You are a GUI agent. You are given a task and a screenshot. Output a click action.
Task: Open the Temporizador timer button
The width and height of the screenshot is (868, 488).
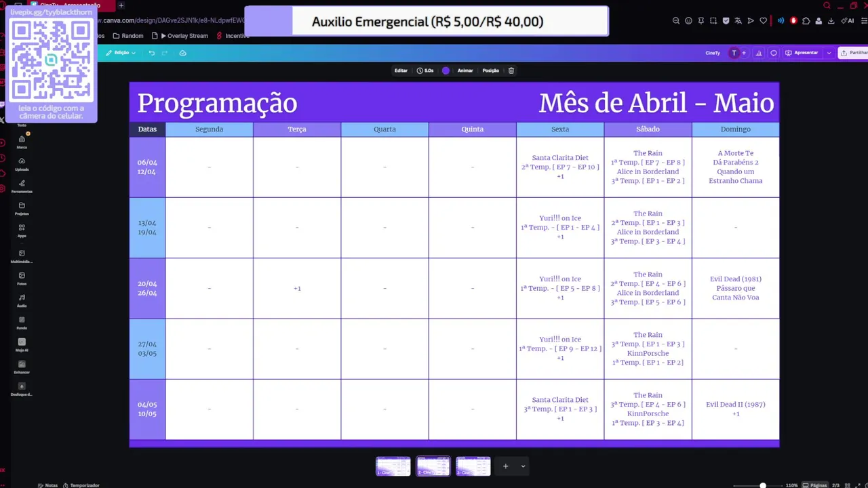(81, 485)
